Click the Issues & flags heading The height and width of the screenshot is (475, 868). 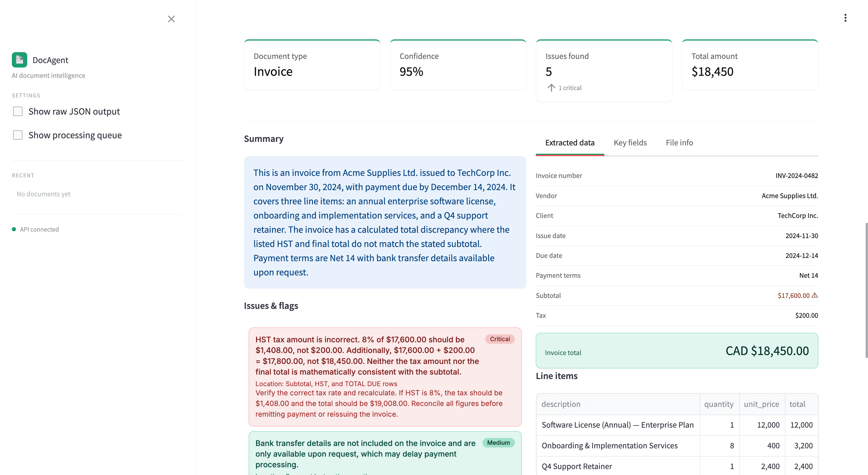click(x=271, y=305)
